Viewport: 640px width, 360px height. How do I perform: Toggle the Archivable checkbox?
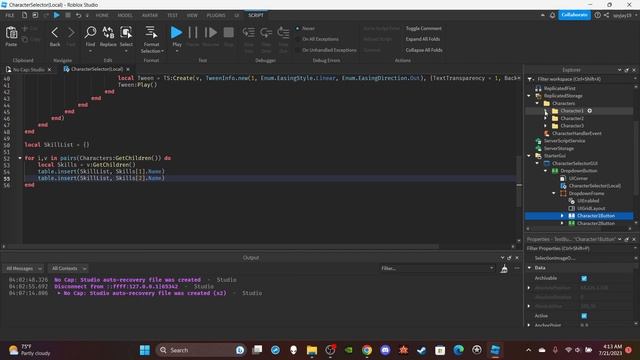[x=584, y=278]
